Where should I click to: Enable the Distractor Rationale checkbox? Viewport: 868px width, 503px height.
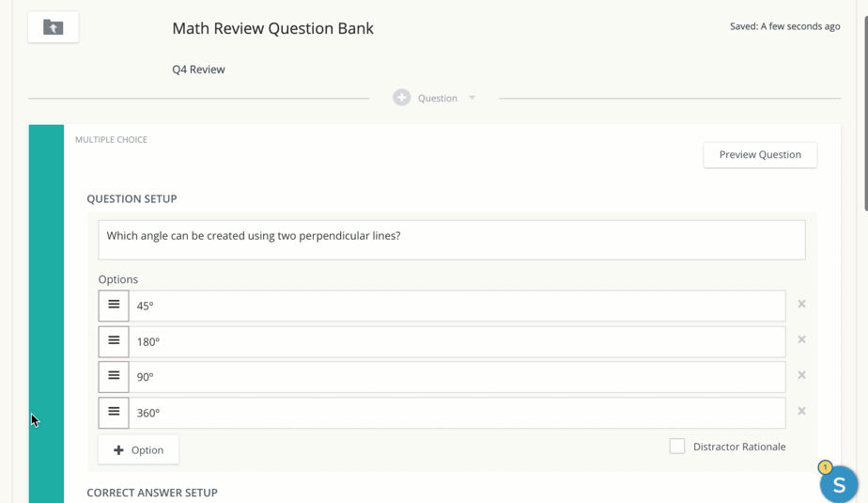pos(677,447)
